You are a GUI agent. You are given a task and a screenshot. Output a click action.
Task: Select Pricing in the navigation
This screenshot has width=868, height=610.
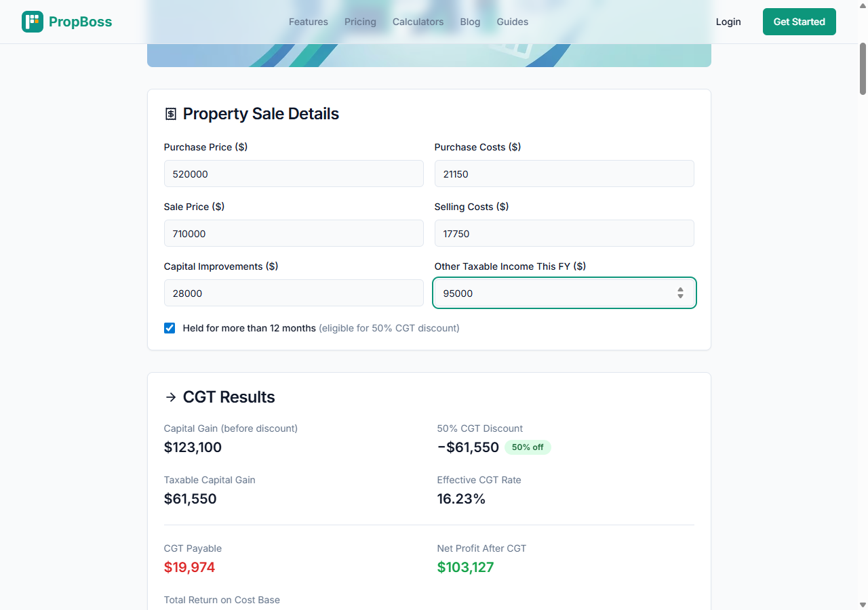(360, 21)
